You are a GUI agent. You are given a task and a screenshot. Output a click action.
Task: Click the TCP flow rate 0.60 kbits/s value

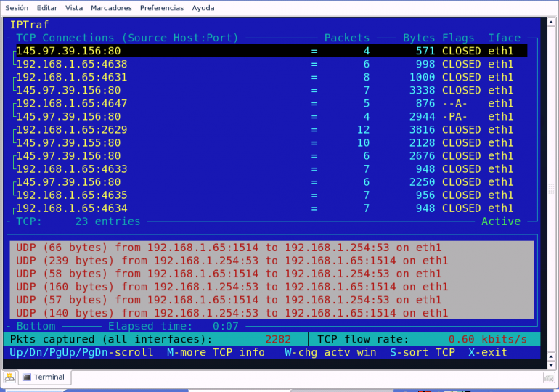tap(487, 339)
